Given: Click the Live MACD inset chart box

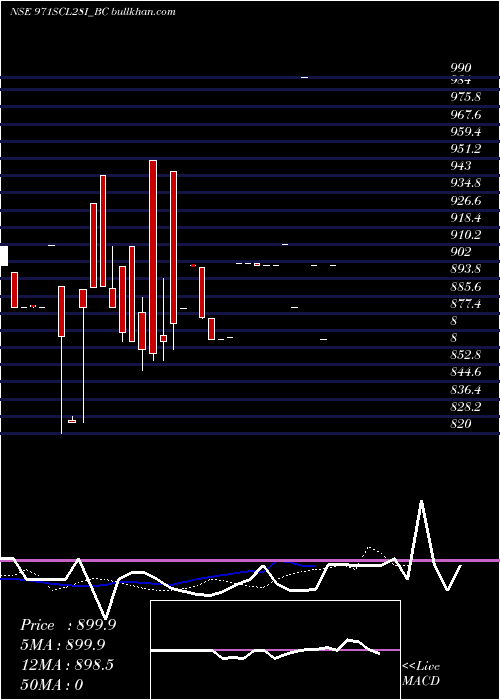Looking at the screenshot, I should pos(275,650).
